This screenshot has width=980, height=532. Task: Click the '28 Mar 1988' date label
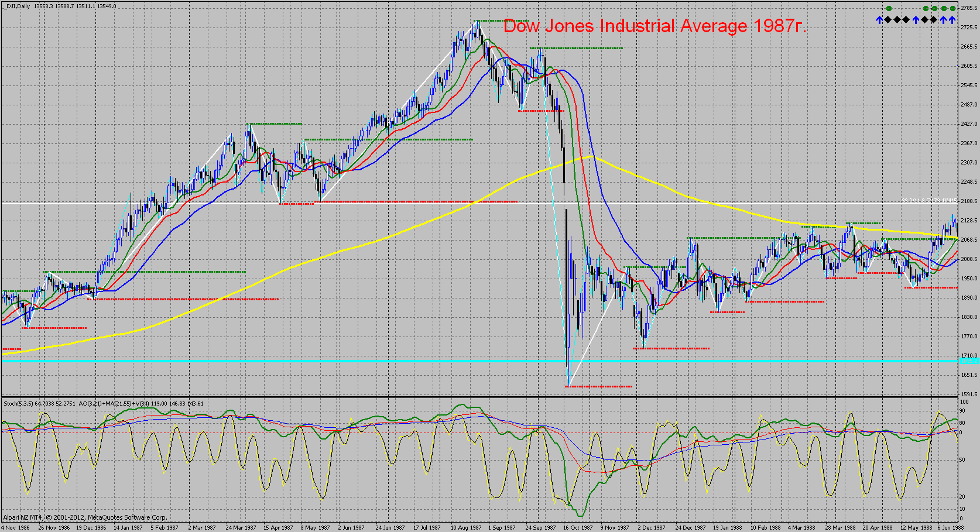tap(841, 528)
